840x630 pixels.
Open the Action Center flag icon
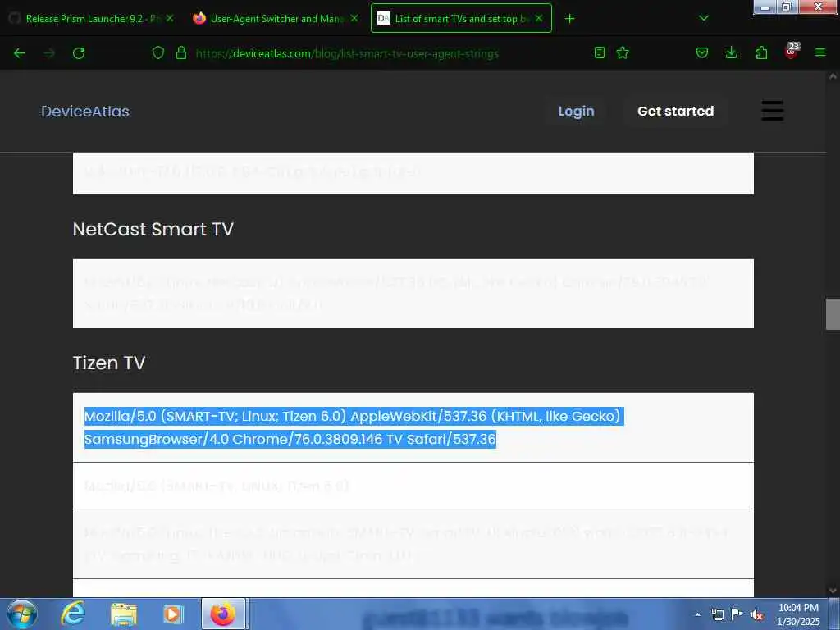point(737,614)
